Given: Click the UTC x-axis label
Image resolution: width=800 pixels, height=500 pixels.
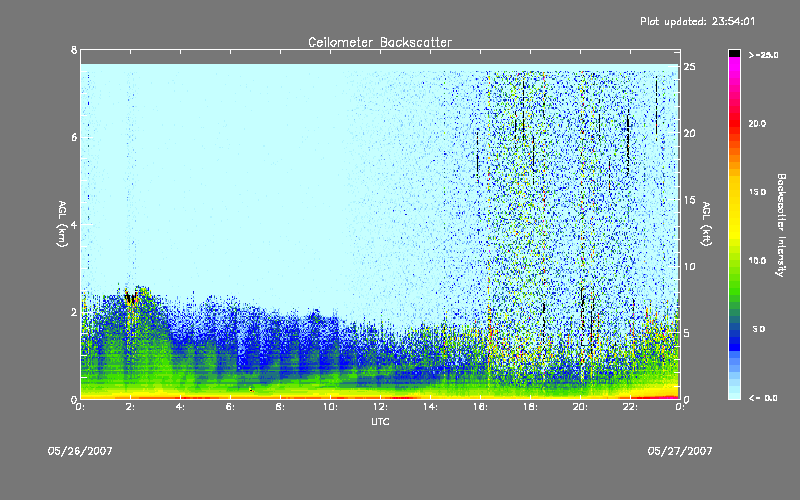Looking at the screenshot, I should [380, 421].
